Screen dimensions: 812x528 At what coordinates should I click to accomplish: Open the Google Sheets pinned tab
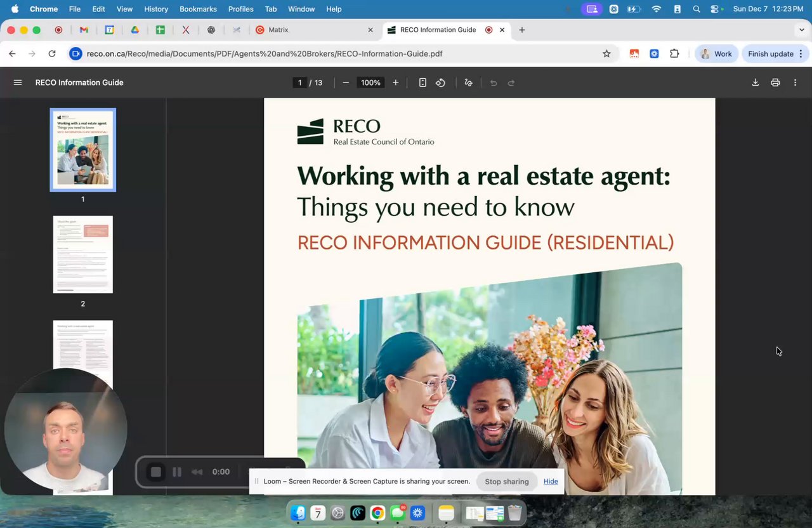pyautogui.click(x=160, y=30)
